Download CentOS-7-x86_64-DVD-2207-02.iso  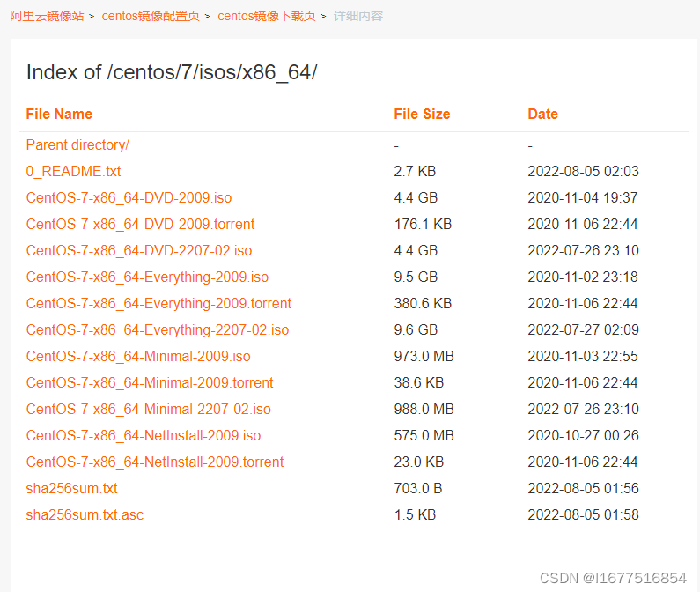[x=139, y=250]
